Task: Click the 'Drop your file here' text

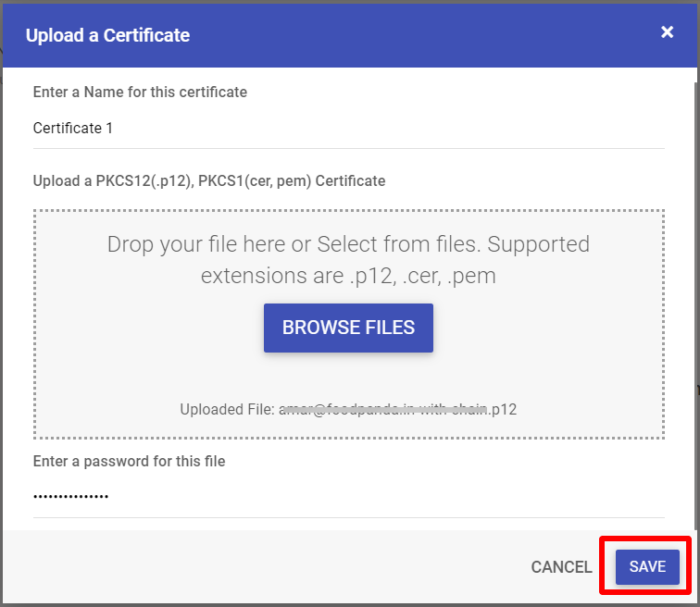Action: click(x=196, y=244)
